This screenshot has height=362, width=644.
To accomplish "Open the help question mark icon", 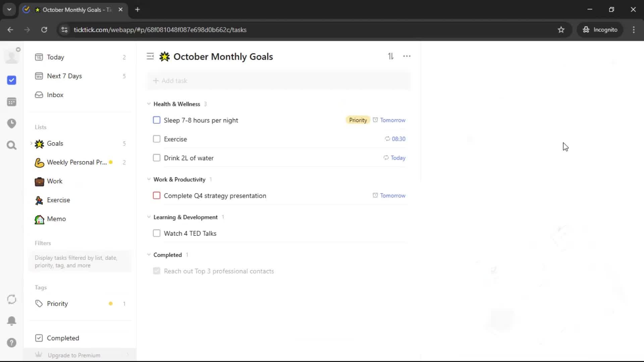I will click(x=12, y=343).
